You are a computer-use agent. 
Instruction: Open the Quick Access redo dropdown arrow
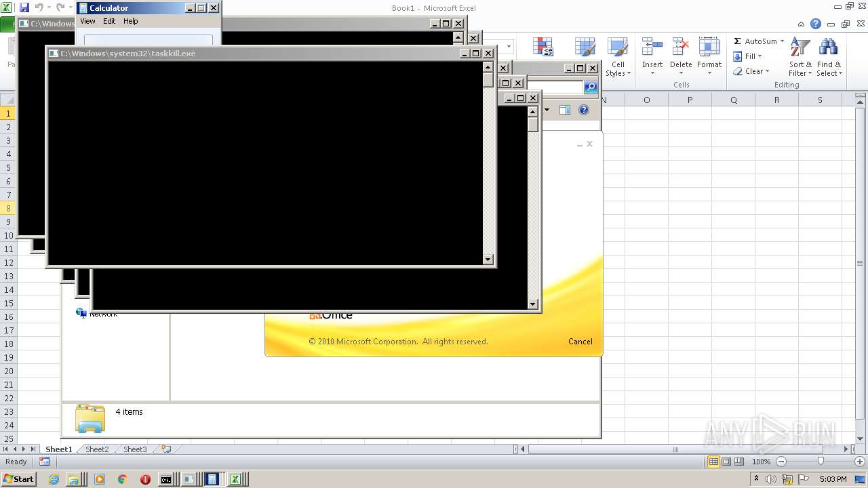click(x=71, y=7)
